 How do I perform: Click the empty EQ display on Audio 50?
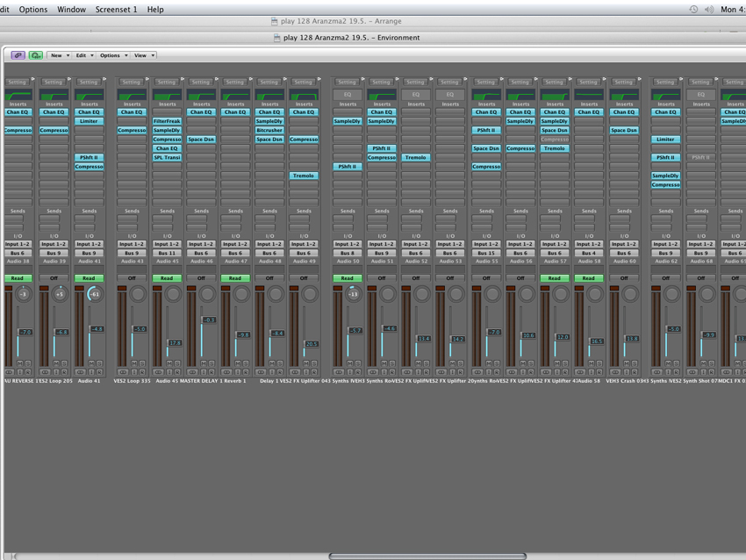click(x=348, y=95)
